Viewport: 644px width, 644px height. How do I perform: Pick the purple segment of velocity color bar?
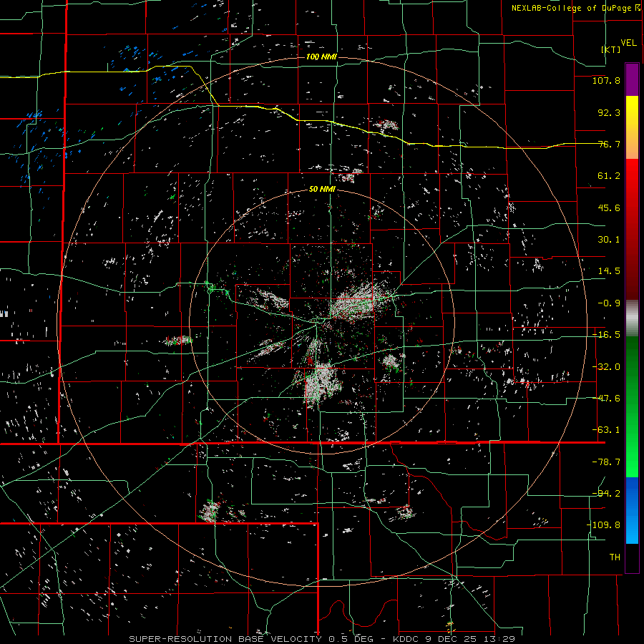[x=632, y=80]
